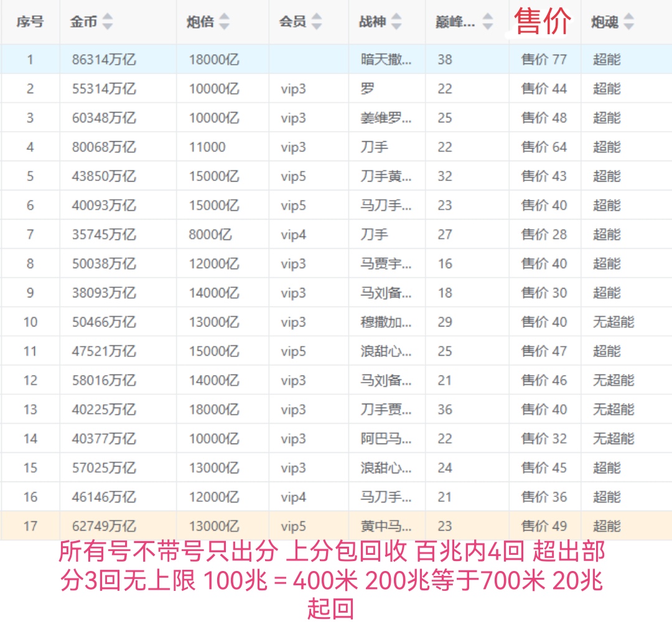Toggle sorting arrows next to 炮倍
This screenshot has width=672, height=622.
(224, 22)
